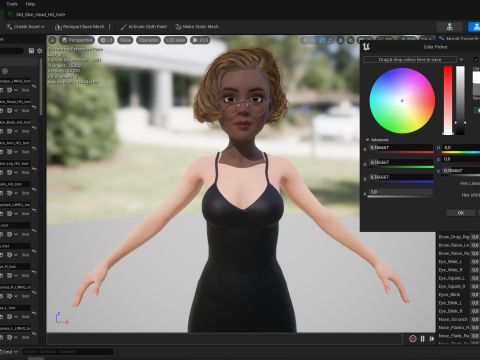Toggle the sRGB checkbox in Color Picker
The image size is (480, 360).
[476, 59]
